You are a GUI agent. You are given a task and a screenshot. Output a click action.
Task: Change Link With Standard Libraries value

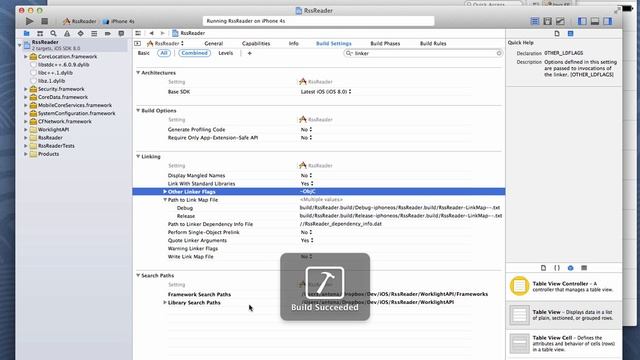[x=307, y=184]
